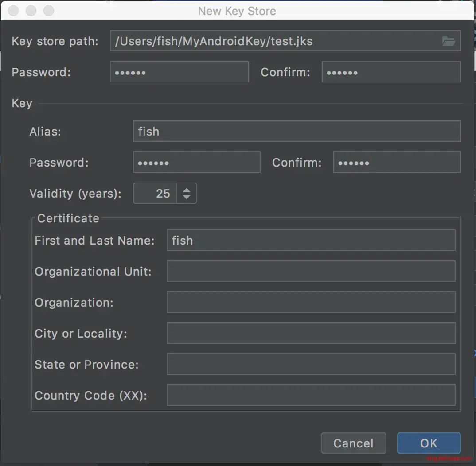Select the key store Confirm password field
Viewport: 476px width, 466px height.
(391, 72)
